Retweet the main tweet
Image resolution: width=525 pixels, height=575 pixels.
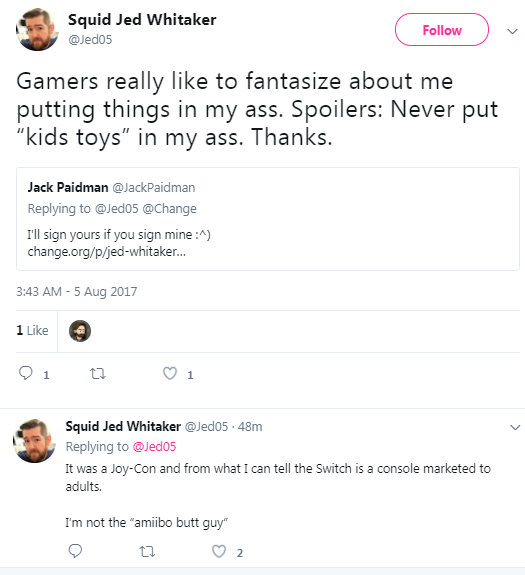(98, 374)
